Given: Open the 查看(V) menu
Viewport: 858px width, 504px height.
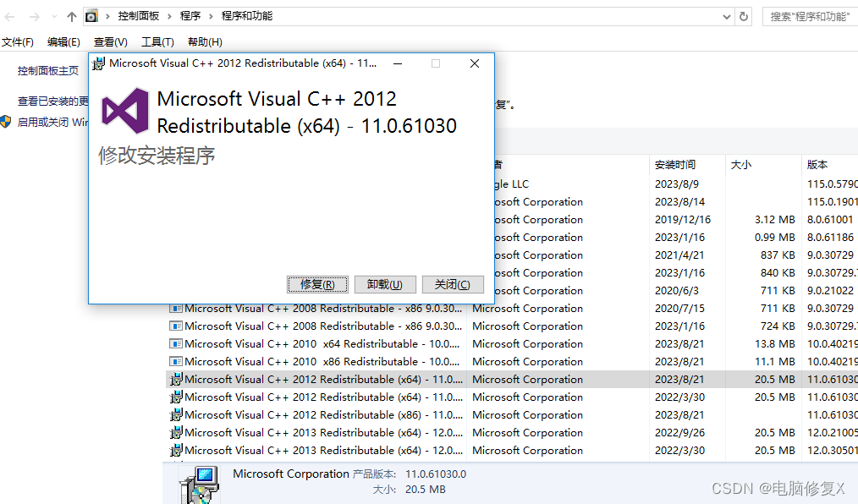Looking at the screenshot, I should point(111,42).
